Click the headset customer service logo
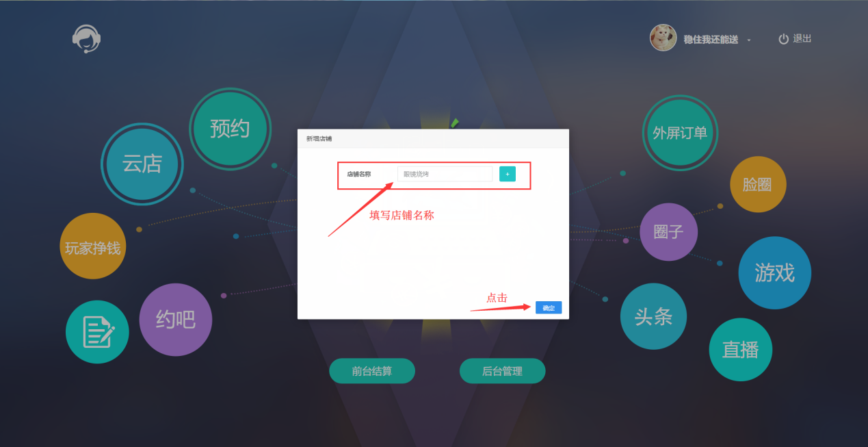The image size is (868, 447). pyautogui.click(x=87, y=39)
